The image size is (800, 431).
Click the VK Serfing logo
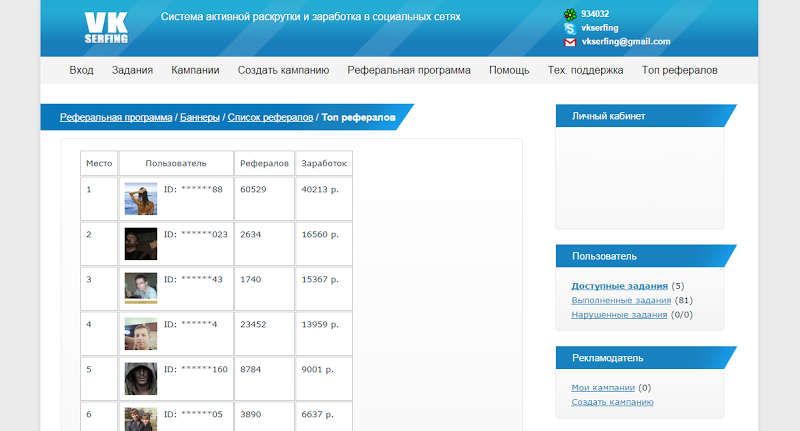coord(106,28)
